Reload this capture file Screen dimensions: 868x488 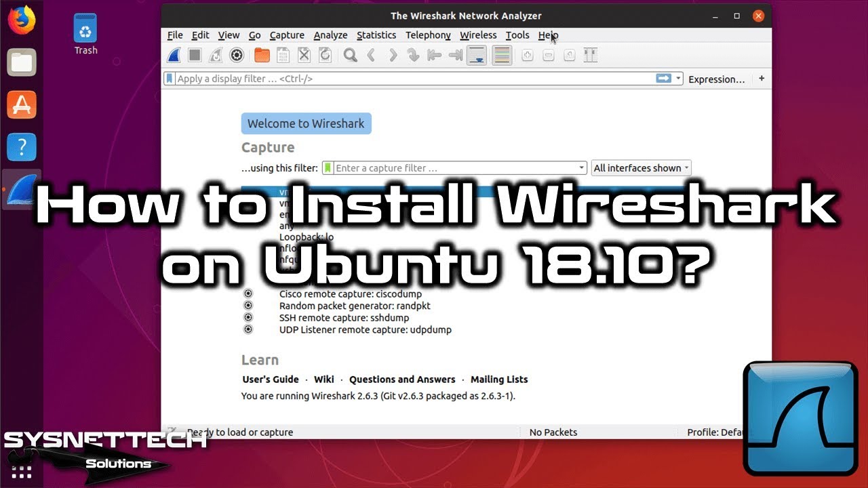point(325,56)
